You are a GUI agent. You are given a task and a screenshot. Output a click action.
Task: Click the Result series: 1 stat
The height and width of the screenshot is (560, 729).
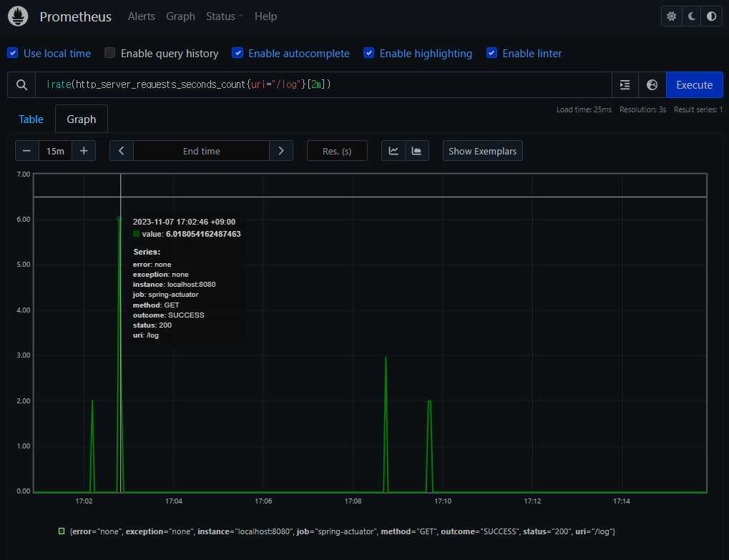point(698,109)
